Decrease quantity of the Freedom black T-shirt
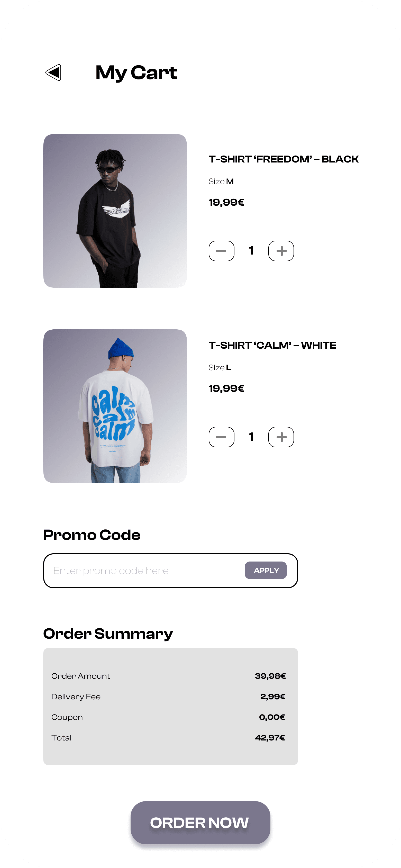The image size is (401, 868). click(x=221, y=251)
